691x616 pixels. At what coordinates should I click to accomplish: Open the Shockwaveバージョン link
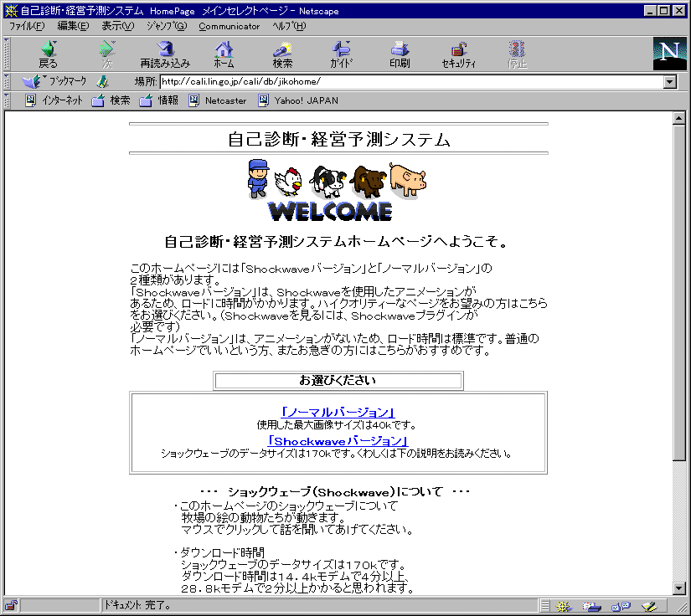pos(338,440)
